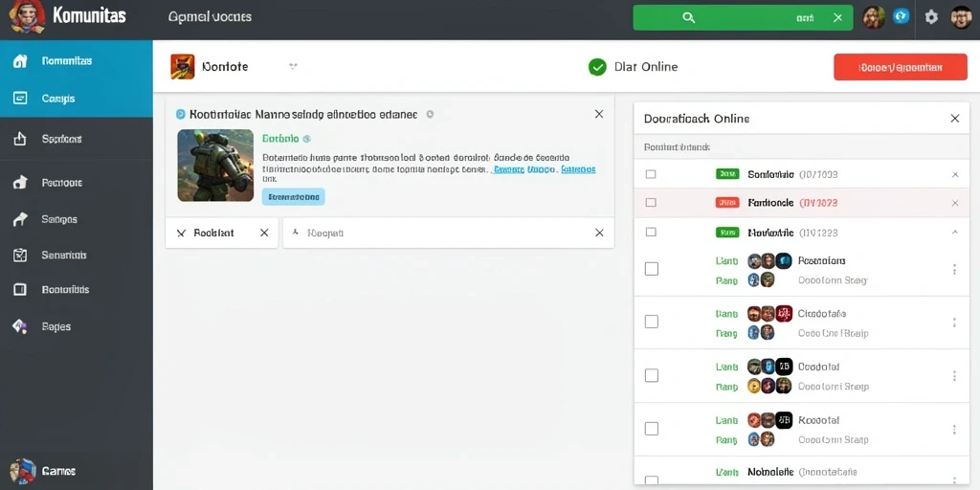Click the red button in top right
The width and height of the screenshot is (980, 490).
(x=901, y=67)
